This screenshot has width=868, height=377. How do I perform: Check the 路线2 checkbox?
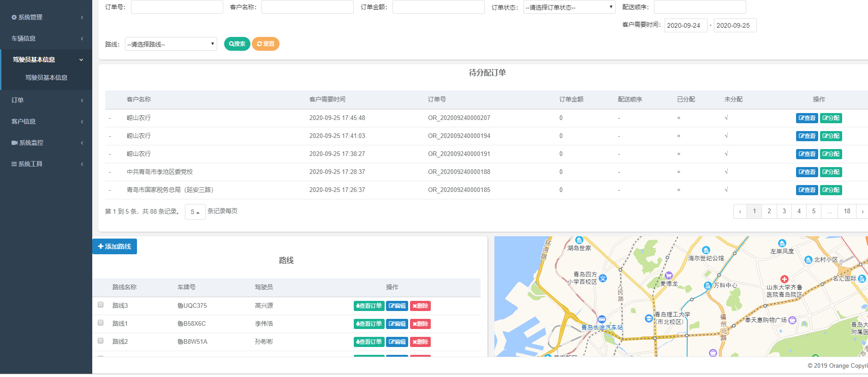[101, 341]
